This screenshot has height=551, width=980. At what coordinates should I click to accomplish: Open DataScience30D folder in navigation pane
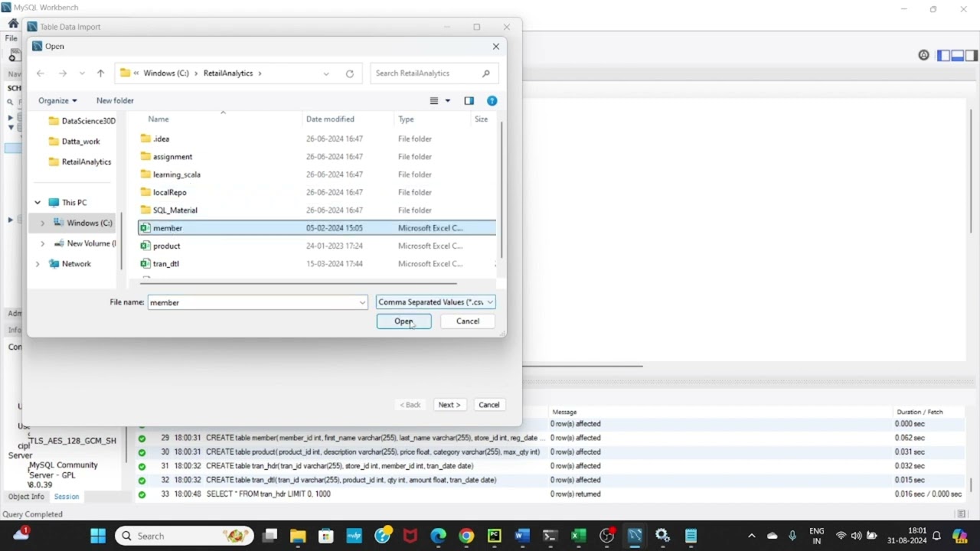81,121
